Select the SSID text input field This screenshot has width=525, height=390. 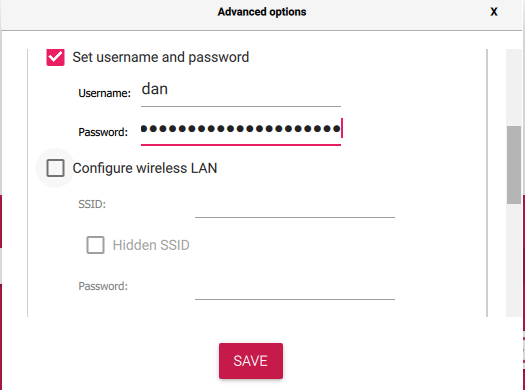295,205
